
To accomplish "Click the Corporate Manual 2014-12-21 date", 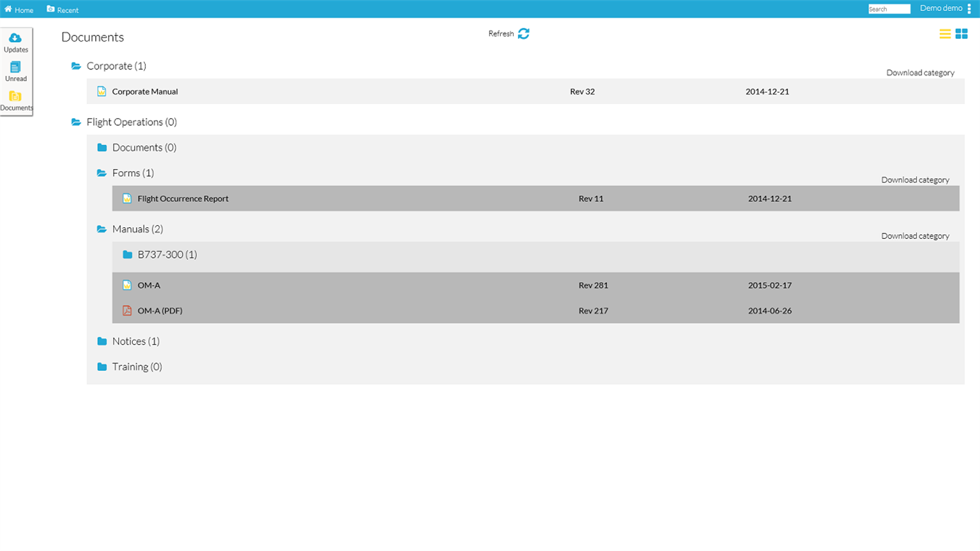I will (x=768, y=91).
